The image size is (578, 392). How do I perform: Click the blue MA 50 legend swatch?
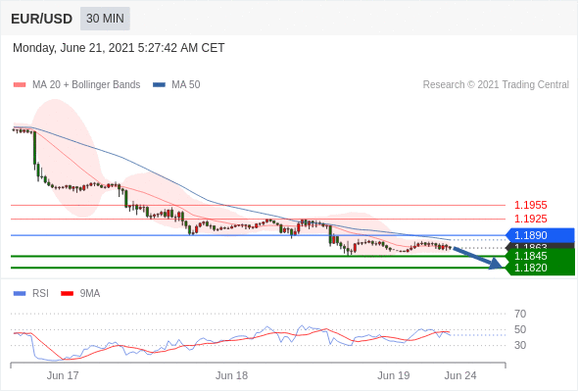pos(159,85)
